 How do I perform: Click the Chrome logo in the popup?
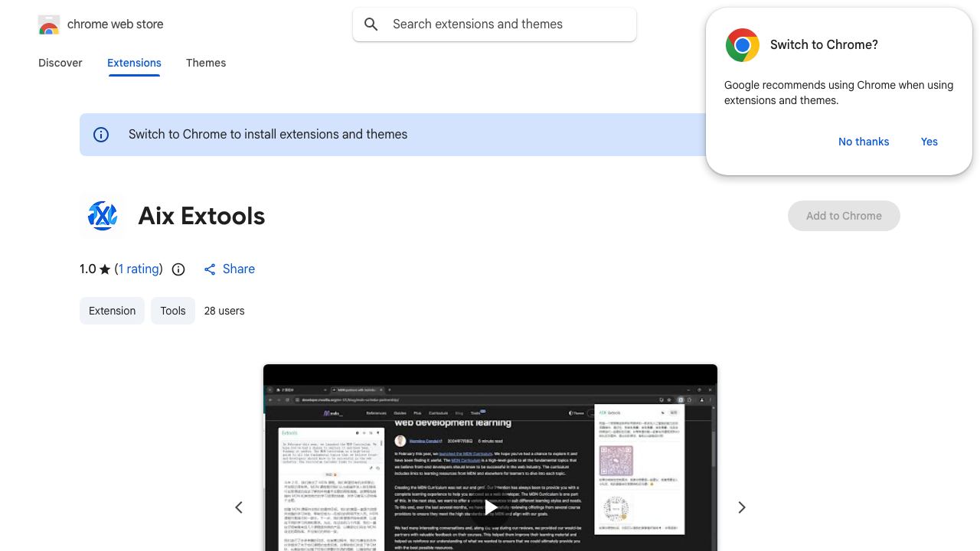click(743, 45)
